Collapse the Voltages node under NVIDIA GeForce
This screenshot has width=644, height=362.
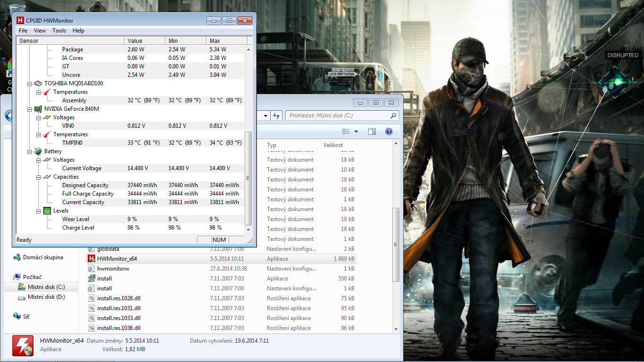tap(38, 117)
